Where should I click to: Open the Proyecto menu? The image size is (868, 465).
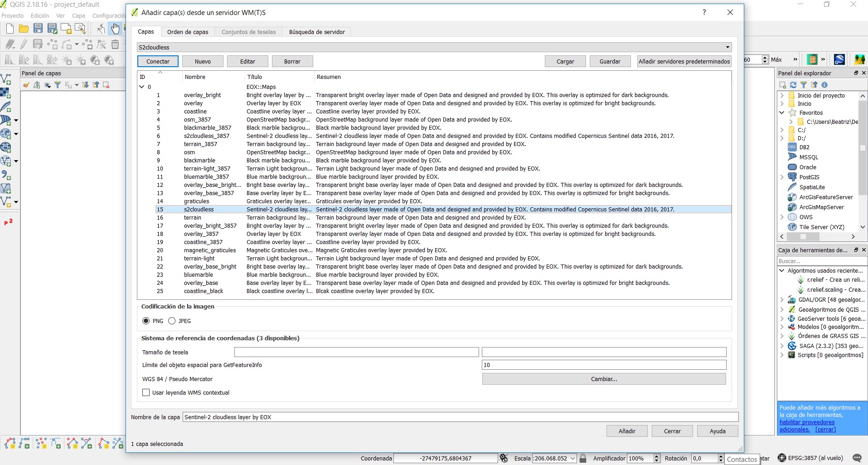(x=13, y=15)
